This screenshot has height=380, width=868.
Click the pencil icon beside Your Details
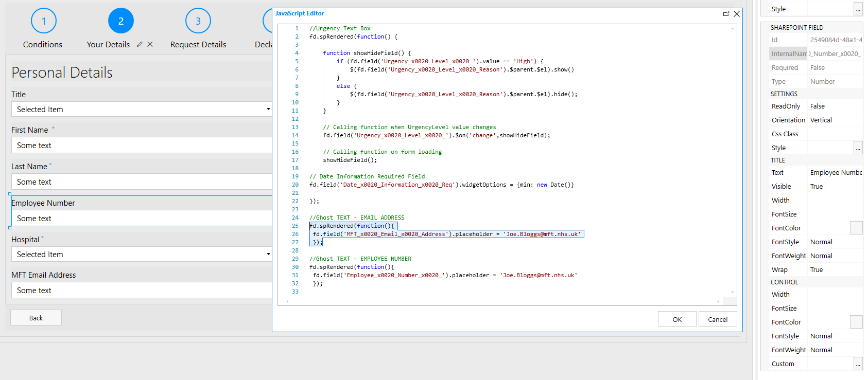click(x=140, y=45)
